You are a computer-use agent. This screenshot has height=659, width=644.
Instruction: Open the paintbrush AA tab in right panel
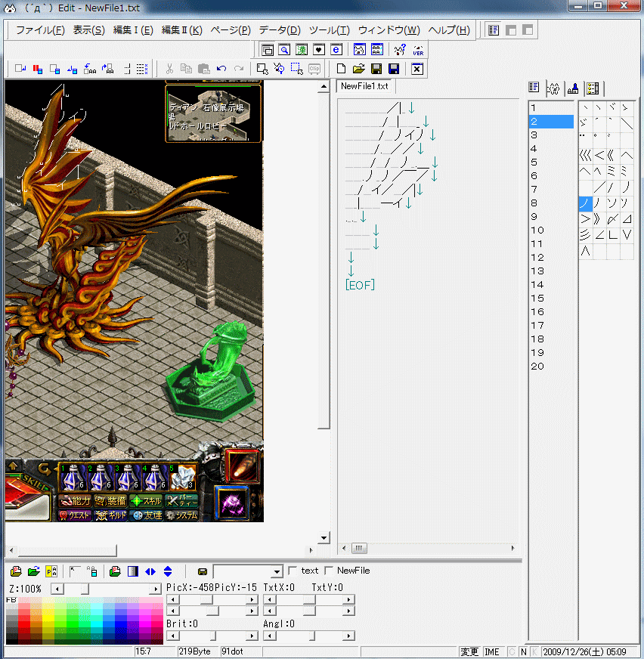[x=573, y=88]
